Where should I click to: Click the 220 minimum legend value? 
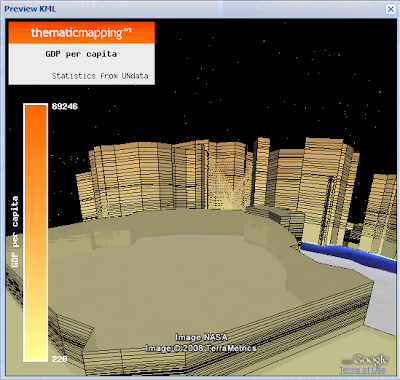60,359
